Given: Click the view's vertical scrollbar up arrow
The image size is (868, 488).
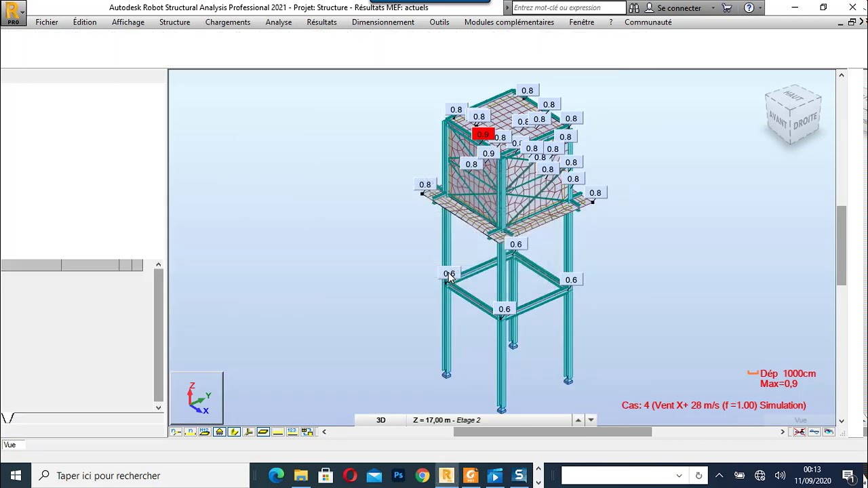Looking at the screenshot, I should click(x=842, y=75).
